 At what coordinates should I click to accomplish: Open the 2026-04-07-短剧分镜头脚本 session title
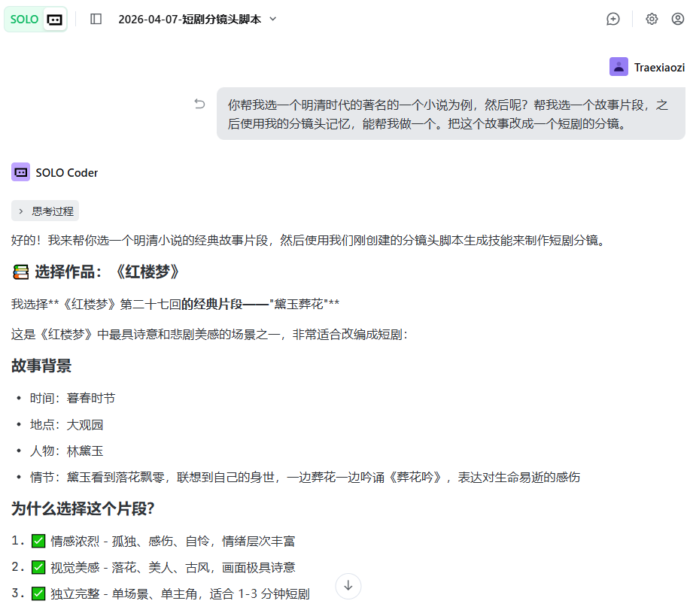point(190,20)
